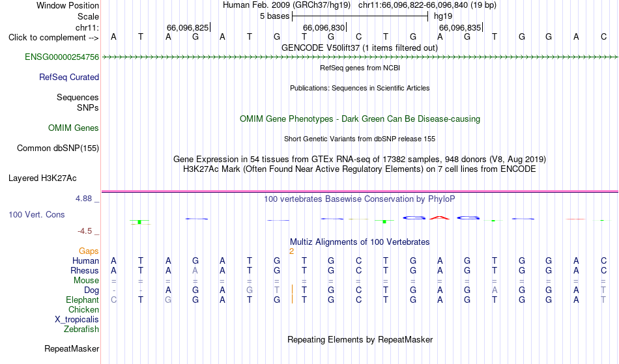Click the 66,096,830 coordinate tick label
Image resolution: width=619 pixels, height=364 pixels.
[324, 27]
